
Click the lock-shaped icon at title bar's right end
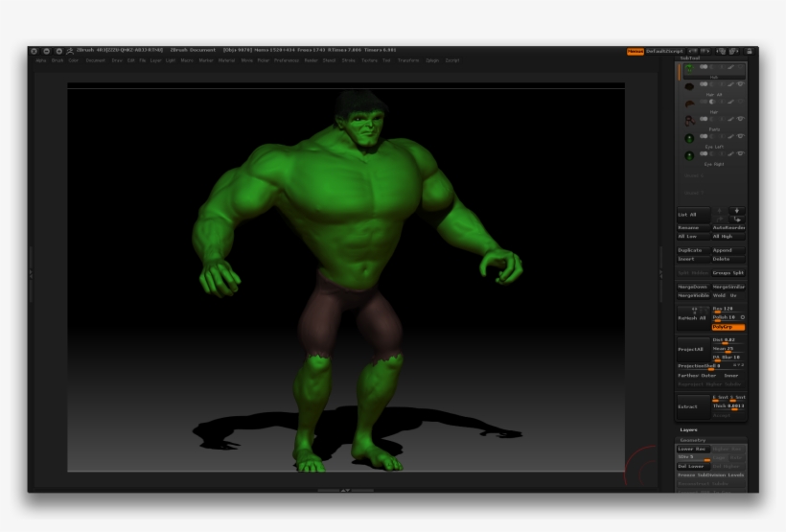coord(750,51)
